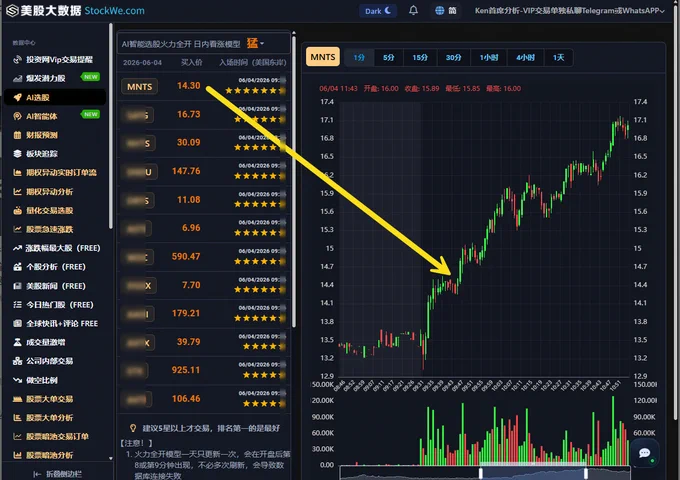Select the 14.30 buy price cell
This screenshot has height=480, width=680.
click(189, 86)
